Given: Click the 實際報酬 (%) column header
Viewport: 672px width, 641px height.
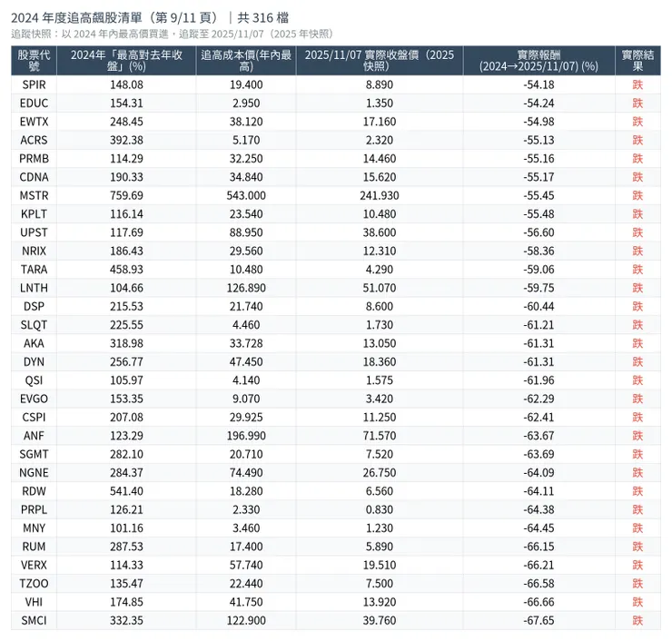Looking at the screenshot, I should [539, 61].
